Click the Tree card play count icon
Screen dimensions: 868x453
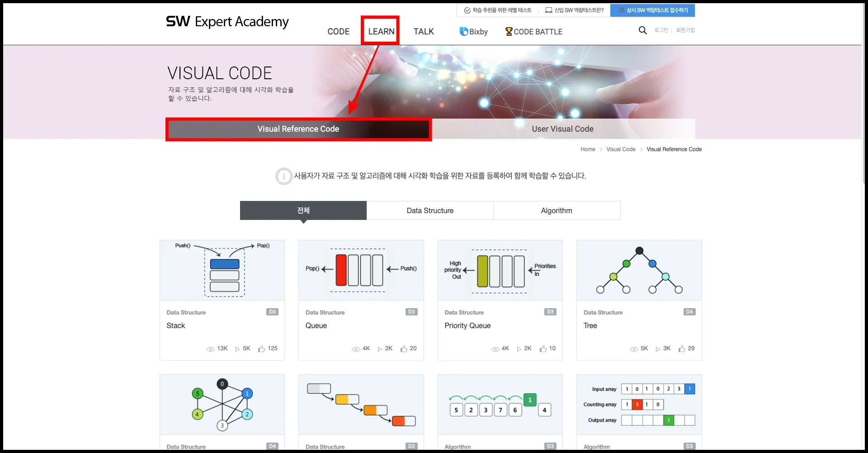pyautogui.click(x=658, y=349)
